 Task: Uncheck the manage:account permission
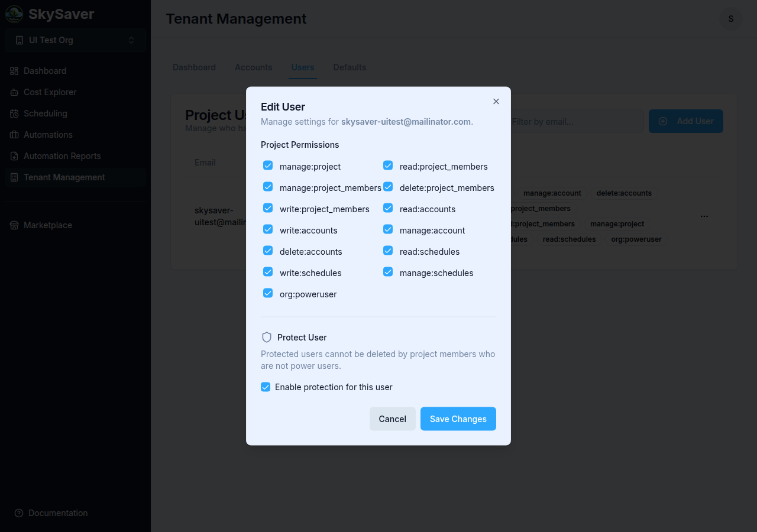[388, 229]
